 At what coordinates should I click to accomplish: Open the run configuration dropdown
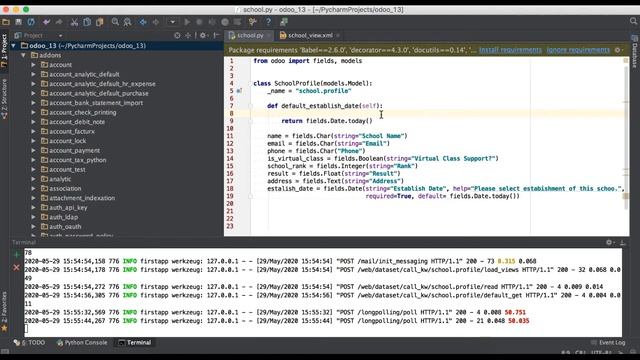[172, 22]
